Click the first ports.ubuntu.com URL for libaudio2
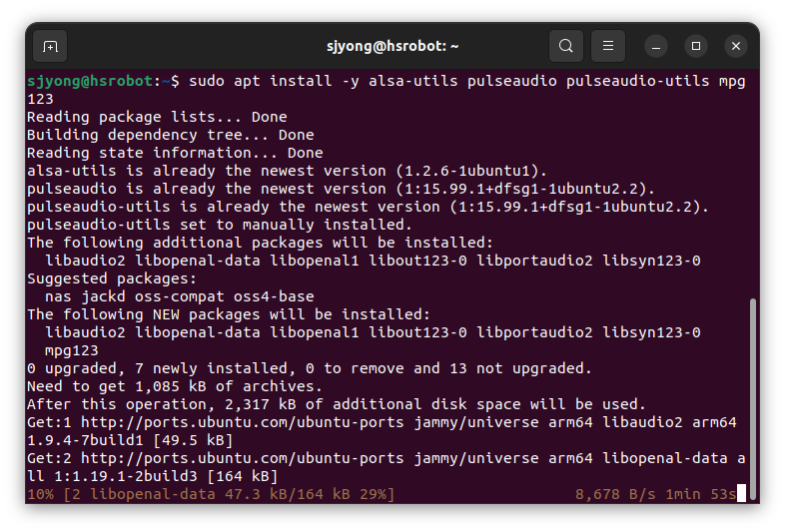This screenshot has height=532, width=785. (243, 422)
